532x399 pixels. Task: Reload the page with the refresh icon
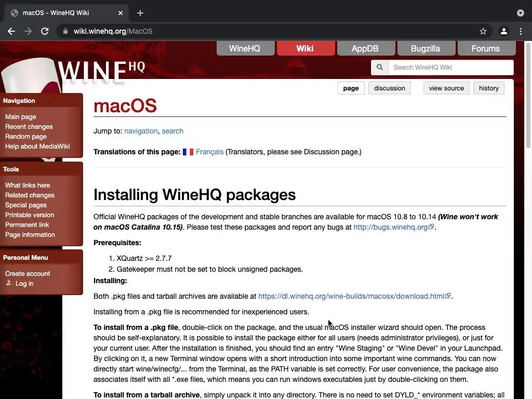pyautogui.click(x=45, y=31)
